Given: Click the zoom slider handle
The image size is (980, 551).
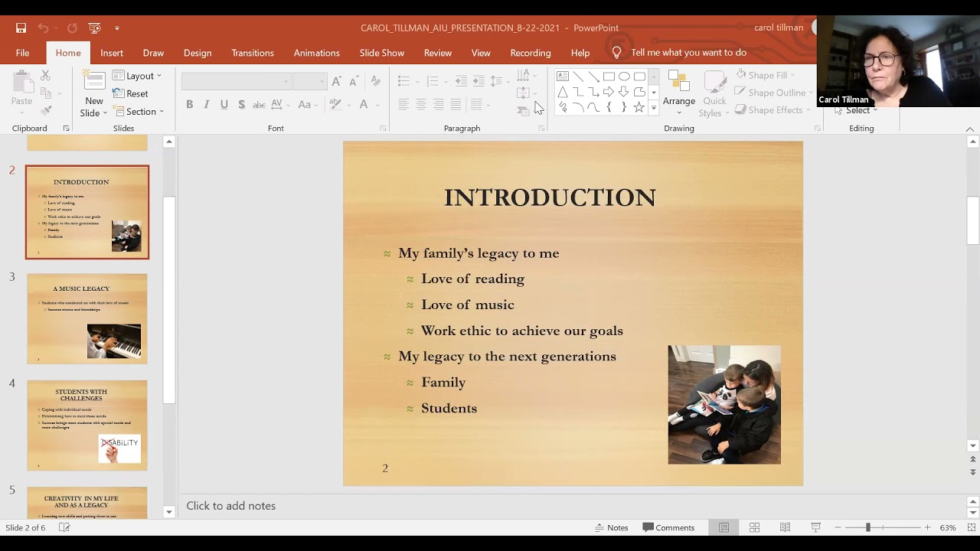Looking at the screenshot, I should click(x=867, y=527).
